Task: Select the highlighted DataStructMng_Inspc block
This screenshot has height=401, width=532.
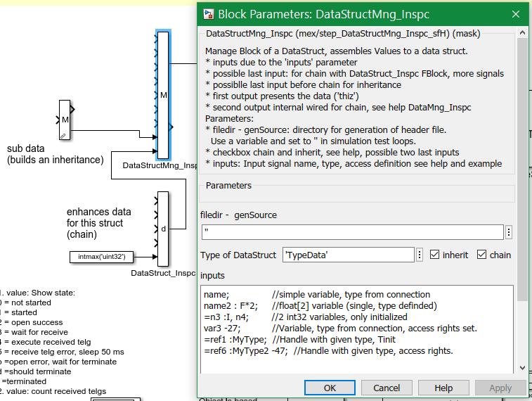Action: (163, 95)
